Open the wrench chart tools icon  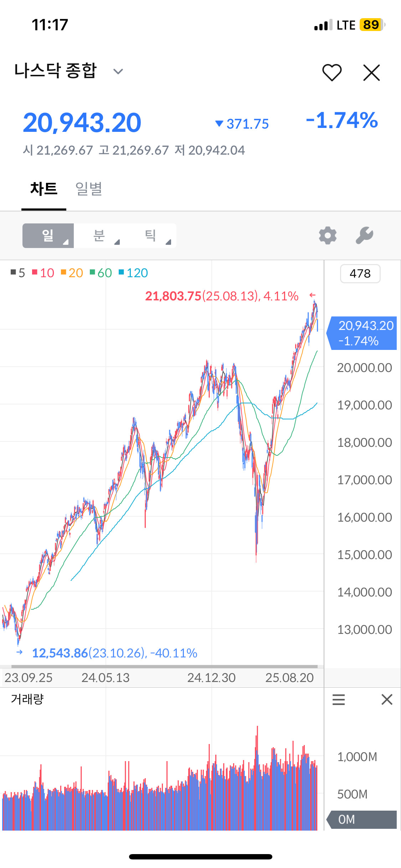[x=364, y=236]
